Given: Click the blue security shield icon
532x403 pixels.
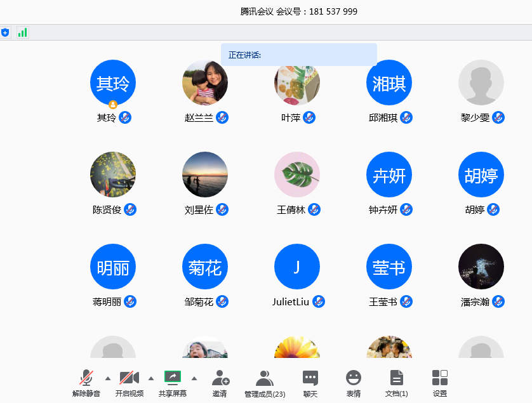Looking at the screenshot, I should [x=5, y=32].
